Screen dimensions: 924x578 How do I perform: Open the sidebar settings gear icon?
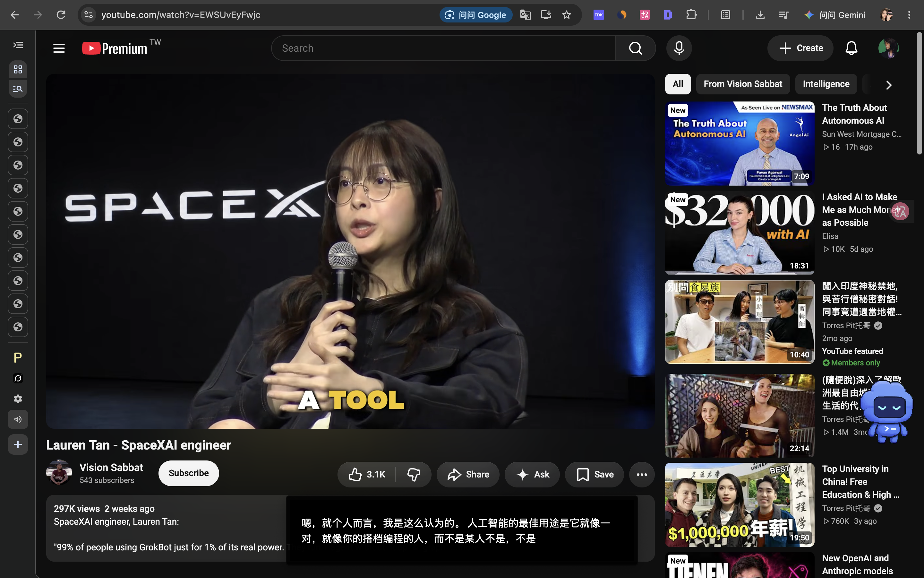click(18, 399)
